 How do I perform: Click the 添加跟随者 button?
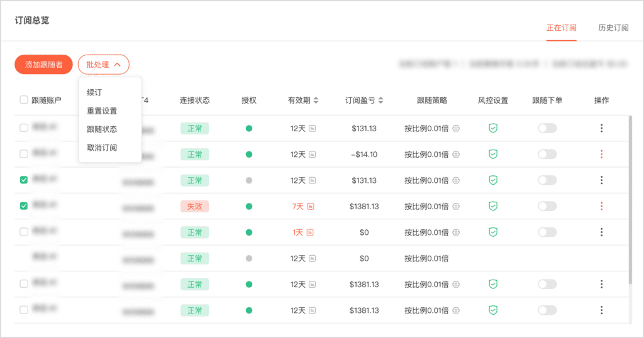click(43, 65)
